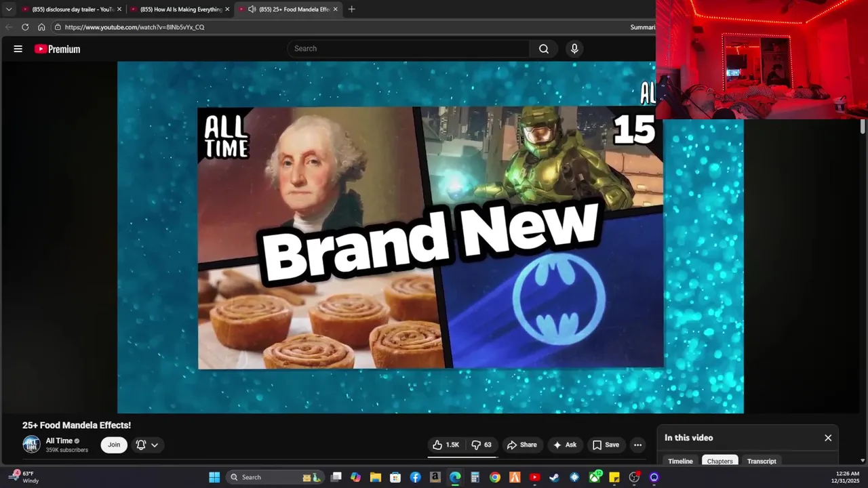Screen dimensions: 868x488
Task: Click the 25+ Food Mandela Effects! title
Action: pos(77,425)
